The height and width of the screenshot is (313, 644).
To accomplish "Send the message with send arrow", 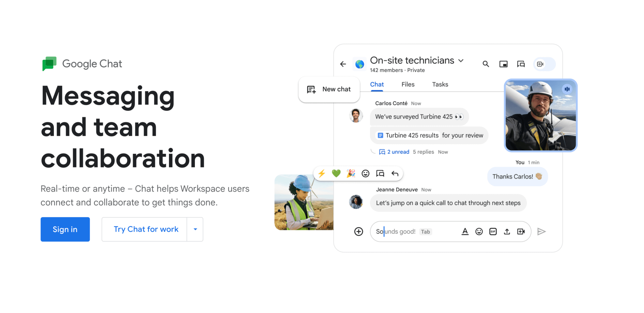I will 541,232.
